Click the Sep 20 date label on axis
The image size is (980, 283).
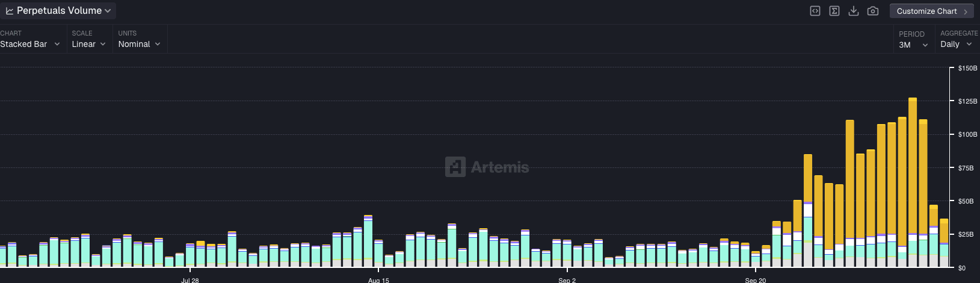(756, 280)
